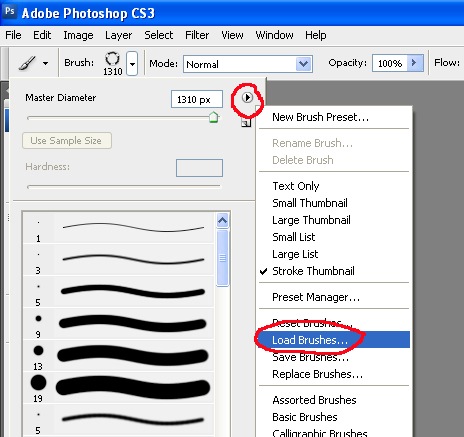Image resolution: width=464 pixels, height=437 pixels.
Task: Open the Opacity slider arrow
Action: [x=415, y=63]
